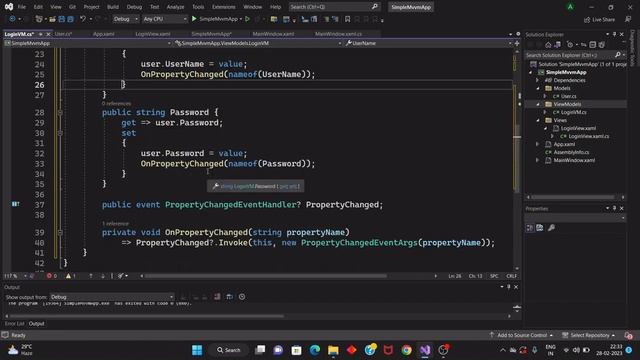Expand the Dependencies node

tap(538, 80)
